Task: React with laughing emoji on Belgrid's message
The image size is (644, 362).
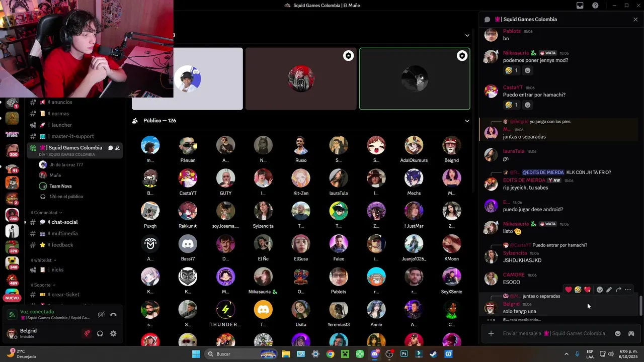Action: [x=578, y=290]
